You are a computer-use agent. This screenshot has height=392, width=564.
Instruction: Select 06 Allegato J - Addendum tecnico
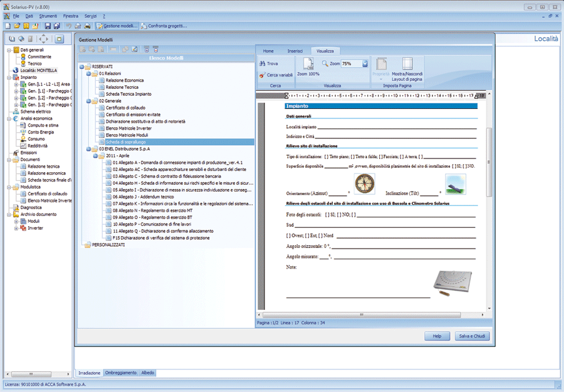click(x=143, y=197)
